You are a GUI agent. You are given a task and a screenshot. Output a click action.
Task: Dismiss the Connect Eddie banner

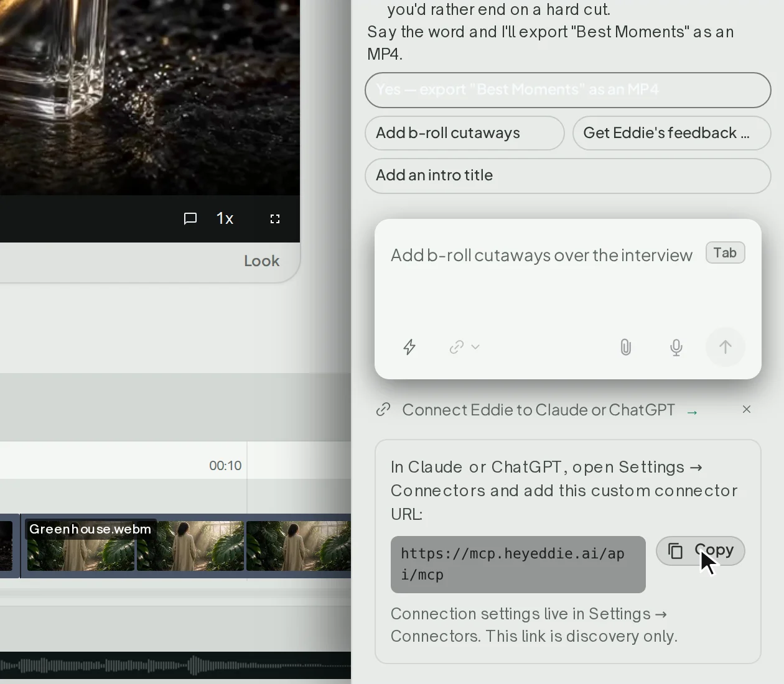pyautogui.click(x=747, y=409)
